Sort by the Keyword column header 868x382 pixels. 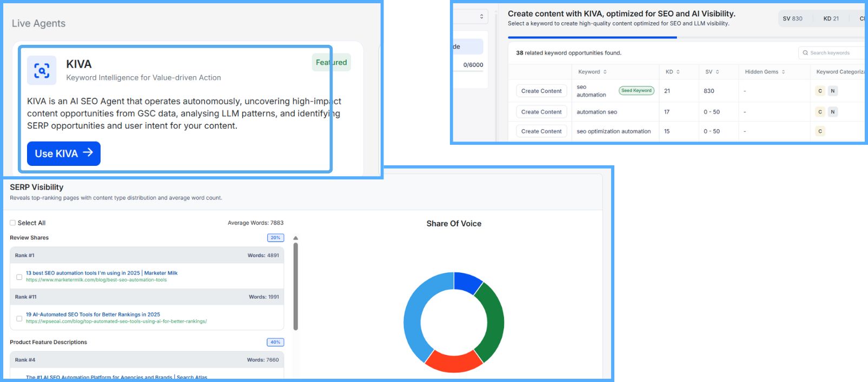pyautogui.click(x=592, y=72)
